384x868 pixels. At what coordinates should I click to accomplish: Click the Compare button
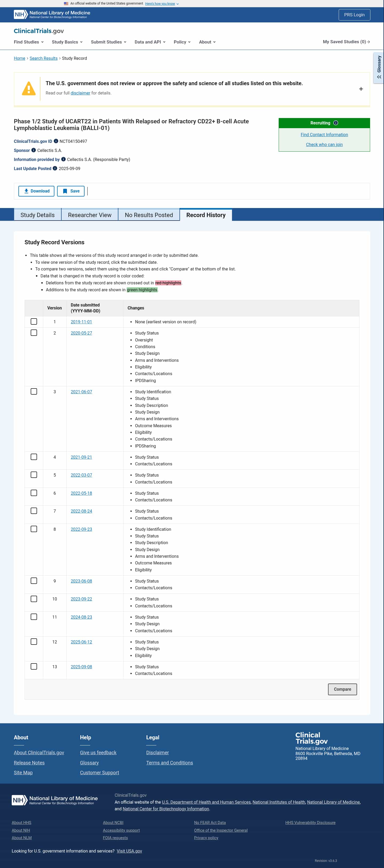click(x=342, y=689)
